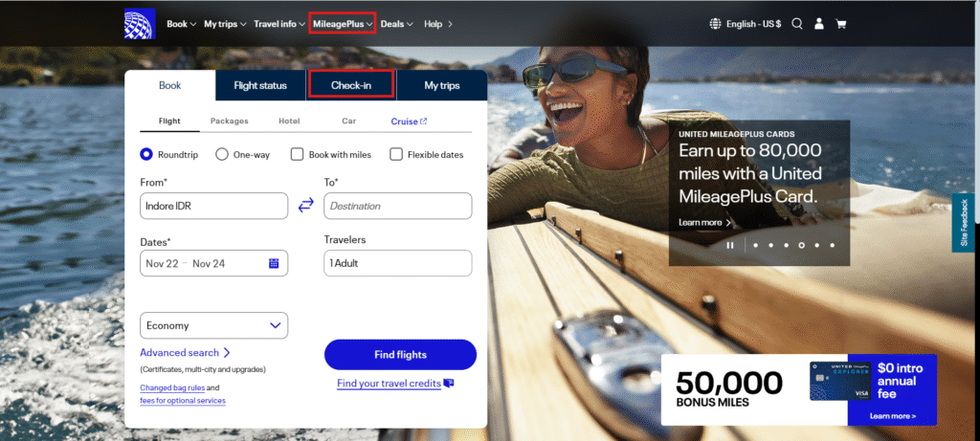Switch to the My trips tab in booking panel
Image resolution: width=980 pixels, height=441 pixels.
click(x=442, y=85)
